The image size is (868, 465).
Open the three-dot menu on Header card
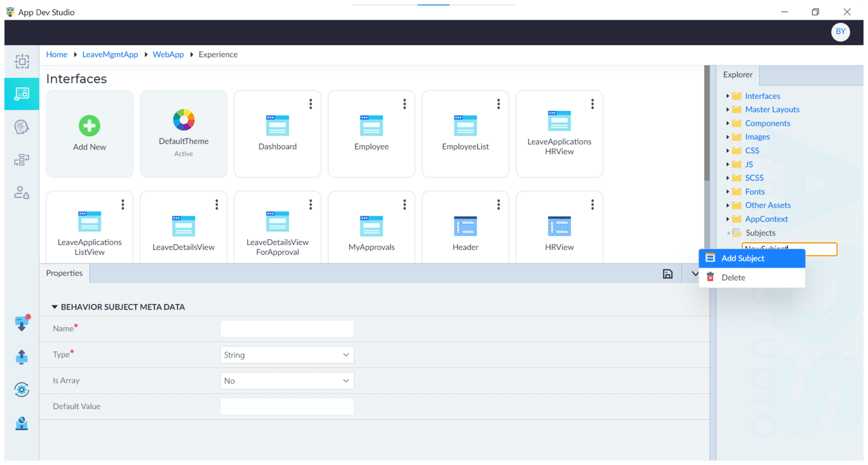point(499,205)
